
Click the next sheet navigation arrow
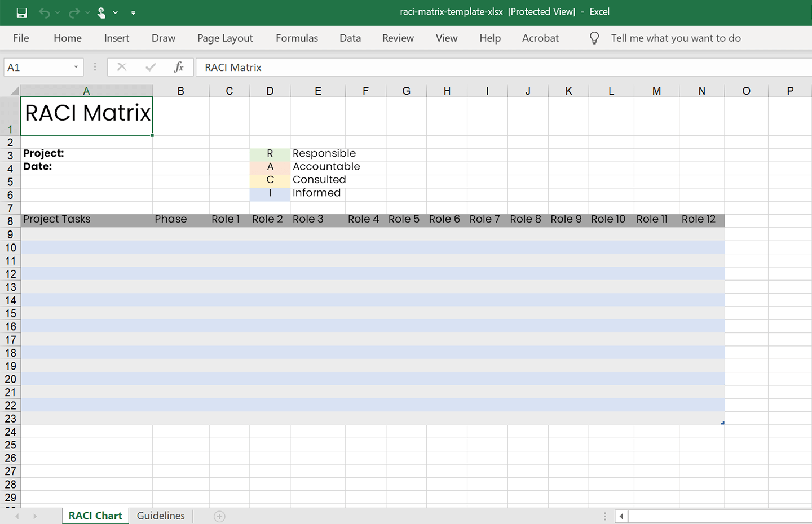coord(35,516)
